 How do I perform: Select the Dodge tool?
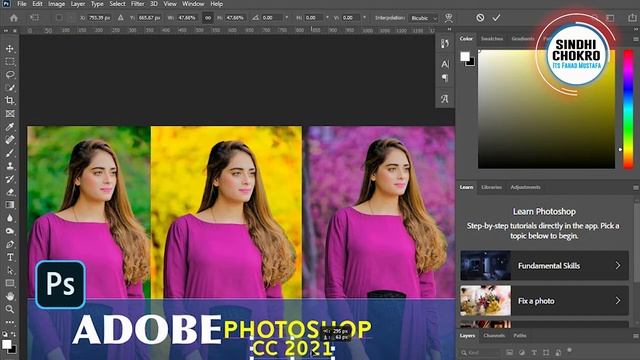pos(10,231)
